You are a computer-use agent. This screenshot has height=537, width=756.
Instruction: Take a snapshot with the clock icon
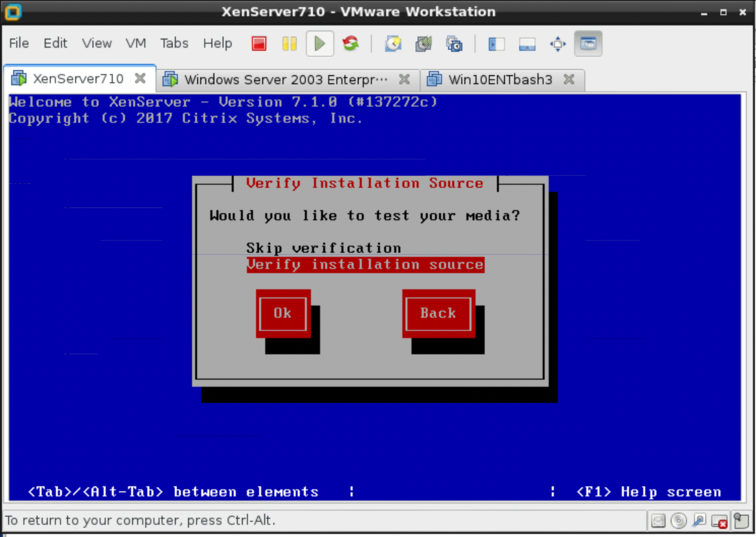coord(393,44)
